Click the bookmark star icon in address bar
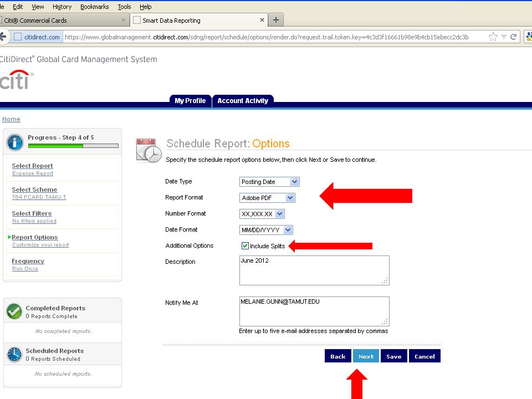Image resolution: width=532 pixels, height=399 pixels. coord(493,37)
